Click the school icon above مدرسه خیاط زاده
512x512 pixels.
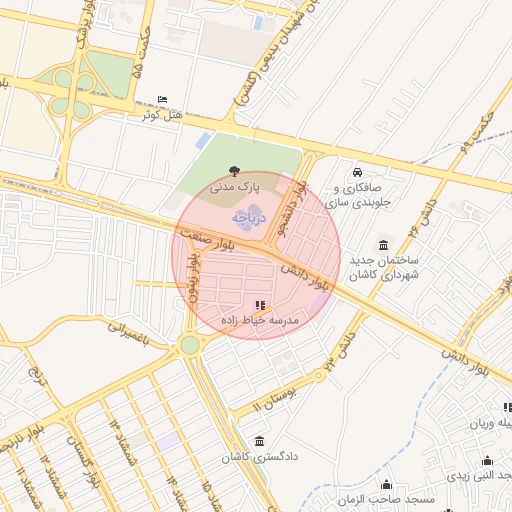click(x=260, y=305)
